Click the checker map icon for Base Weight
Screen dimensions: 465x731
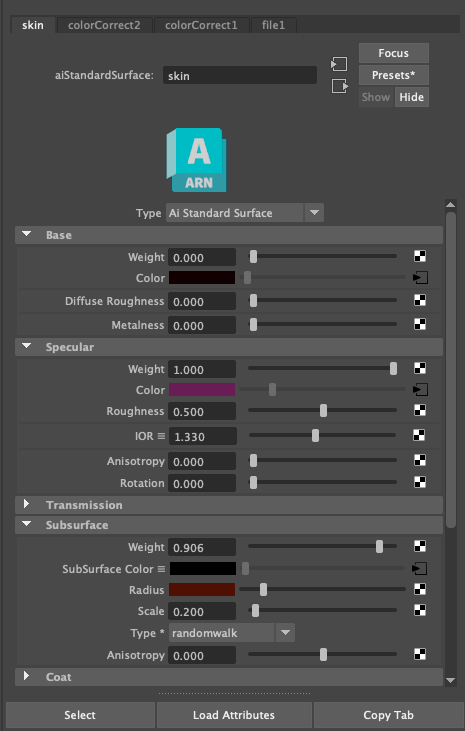click(x=420, y=256)
